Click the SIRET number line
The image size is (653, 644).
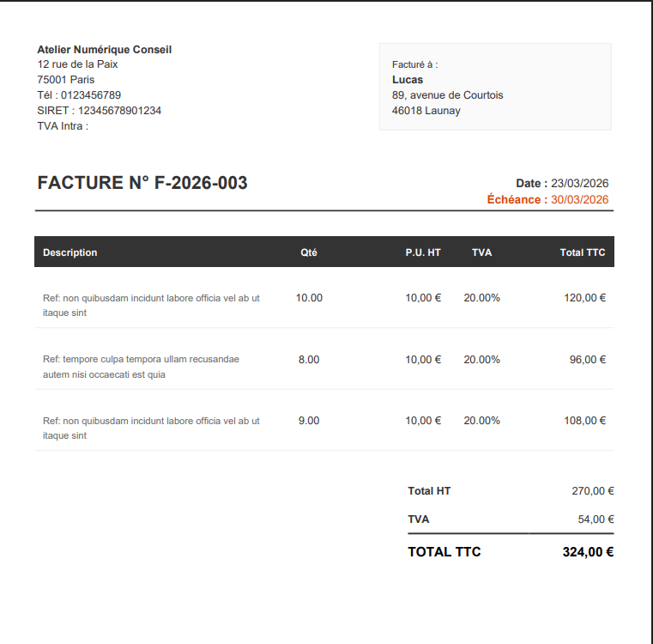coord(100,111)
